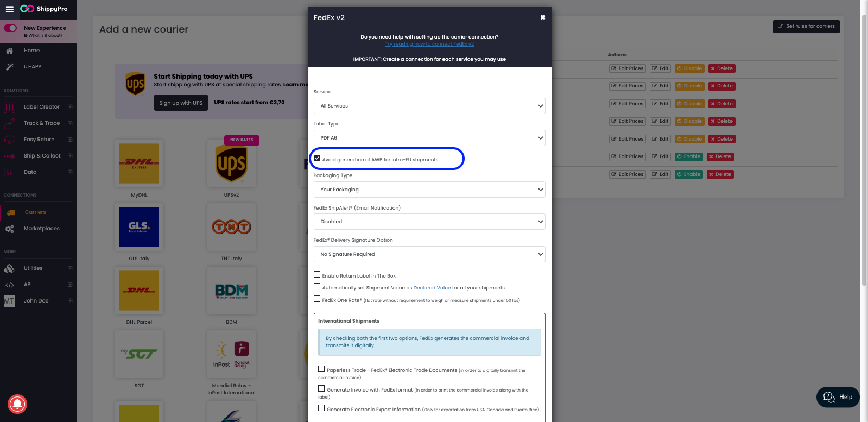Open the Service dropdown
868x422 pixels.
click(429, 106)
